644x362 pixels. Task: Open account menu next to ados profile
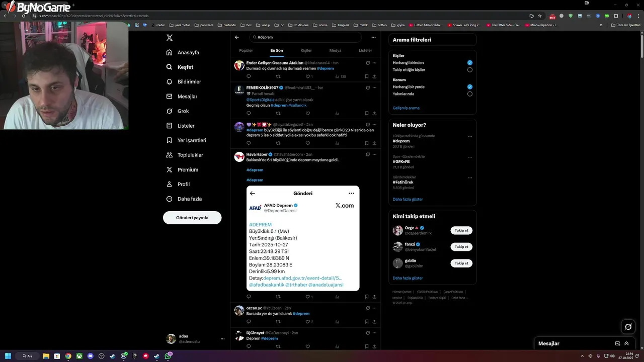coord(222,339)
